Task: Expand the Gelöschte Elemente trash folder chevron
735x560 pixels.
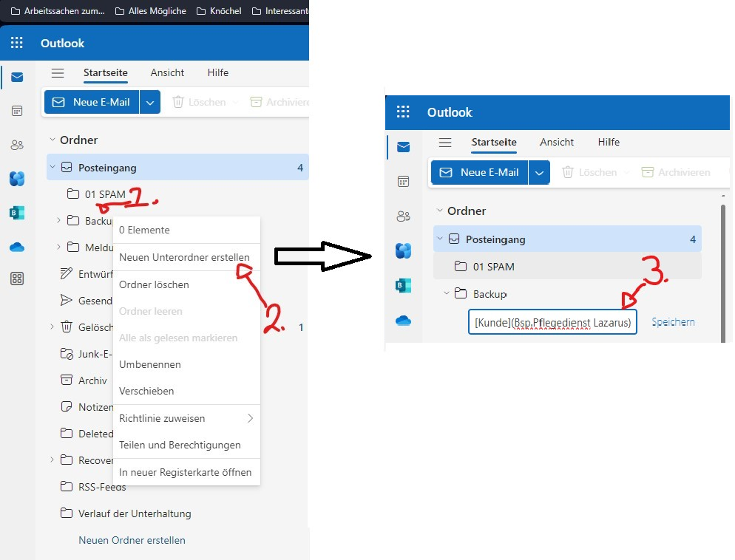Action: pos(52,327)
